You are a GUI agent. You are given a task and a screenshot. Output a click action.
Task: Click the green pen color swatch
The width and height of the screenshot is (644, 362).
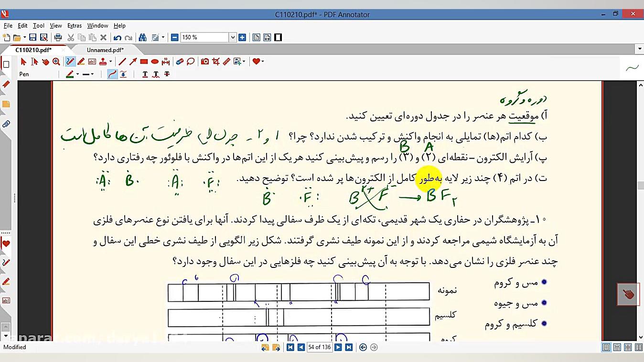pos(69,74)
